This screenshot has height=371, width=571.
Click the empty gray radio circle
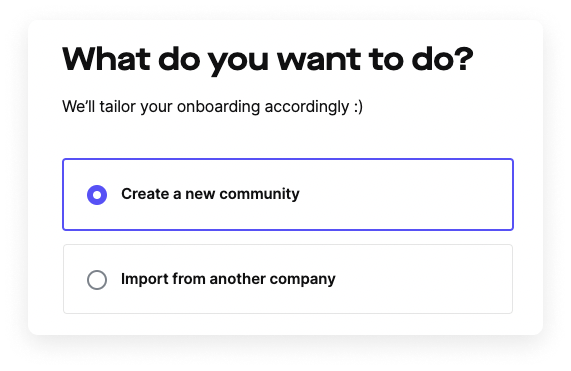coord(97,280)
